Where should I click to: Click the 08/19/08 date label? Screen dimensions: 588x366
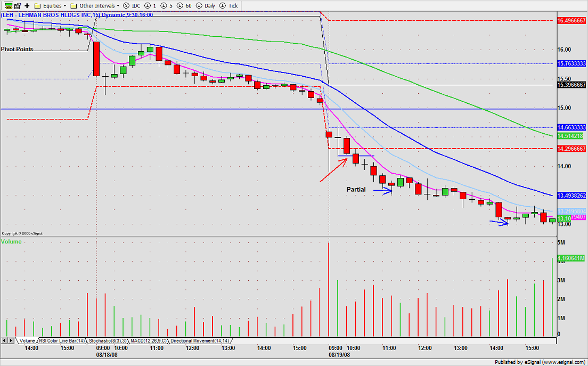[x=339, y=354]
